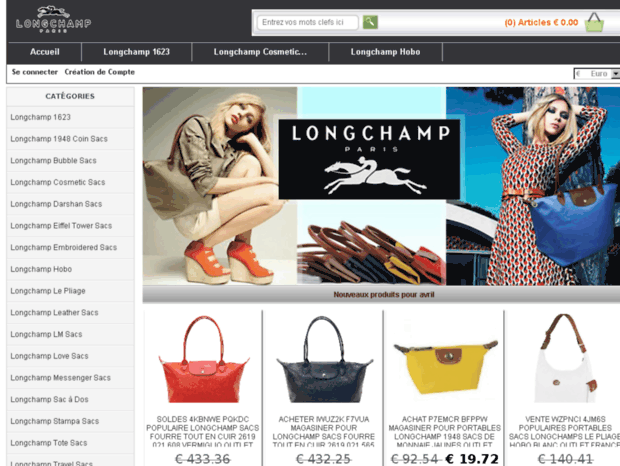Viewport: 620px width, 466px height.
Task: Open the Longchamp 1623 navigation tab
Action: (136, 52)
